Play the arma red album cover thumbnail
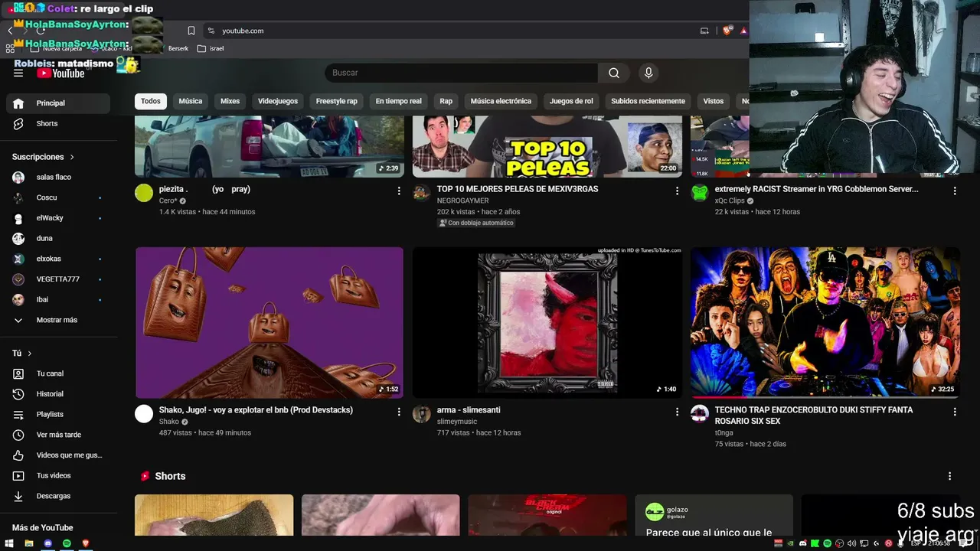 [x=547, y=322]
